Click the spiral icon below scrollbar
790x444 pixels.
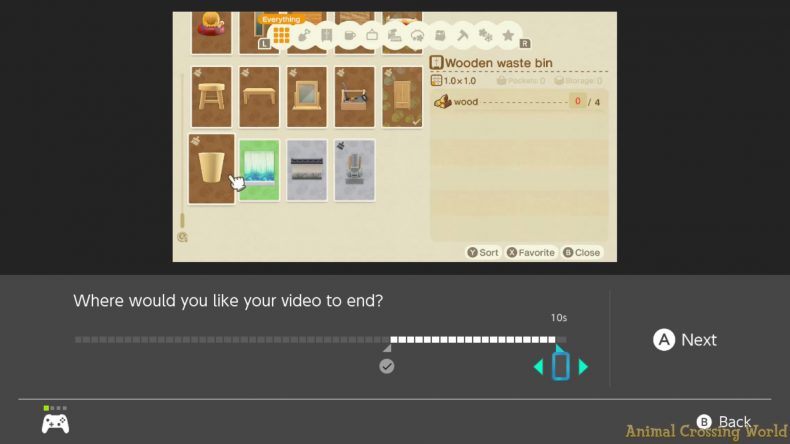pyautogui.click(x=182, y=237)
